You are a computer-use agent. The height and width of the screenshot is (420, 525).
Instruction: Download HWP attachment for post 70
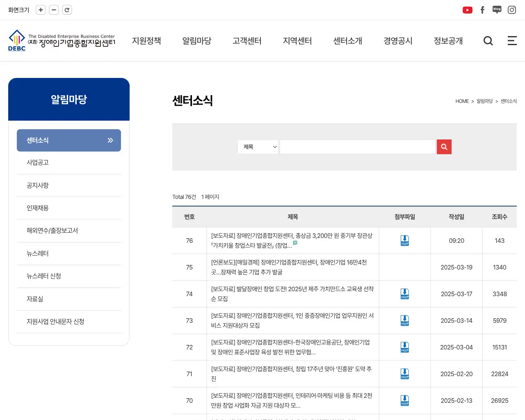(x=405, y=401)
